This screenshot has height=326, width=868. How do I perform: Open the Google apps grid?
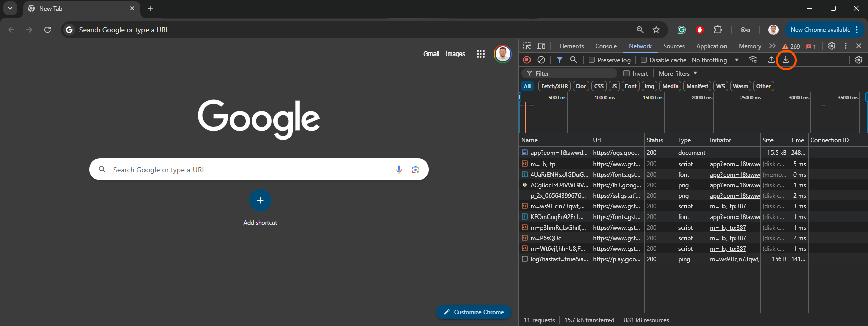pyautogui.click(x=480, y=54)
